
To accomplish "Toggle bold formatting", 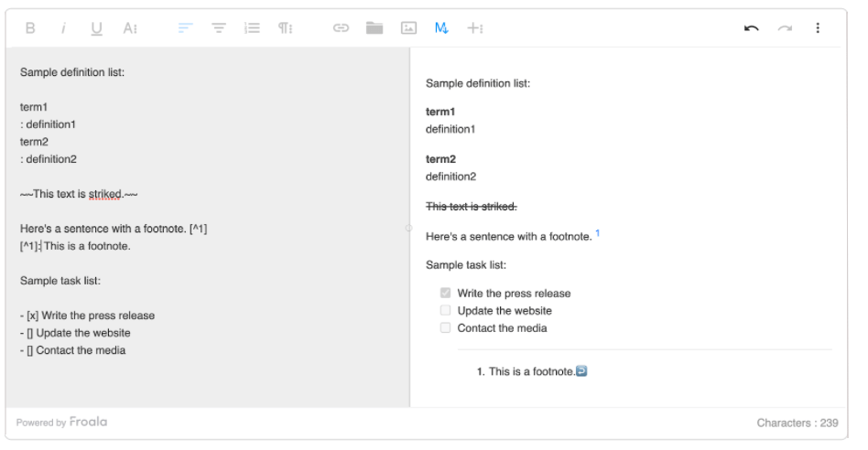I will pos(30,28).
